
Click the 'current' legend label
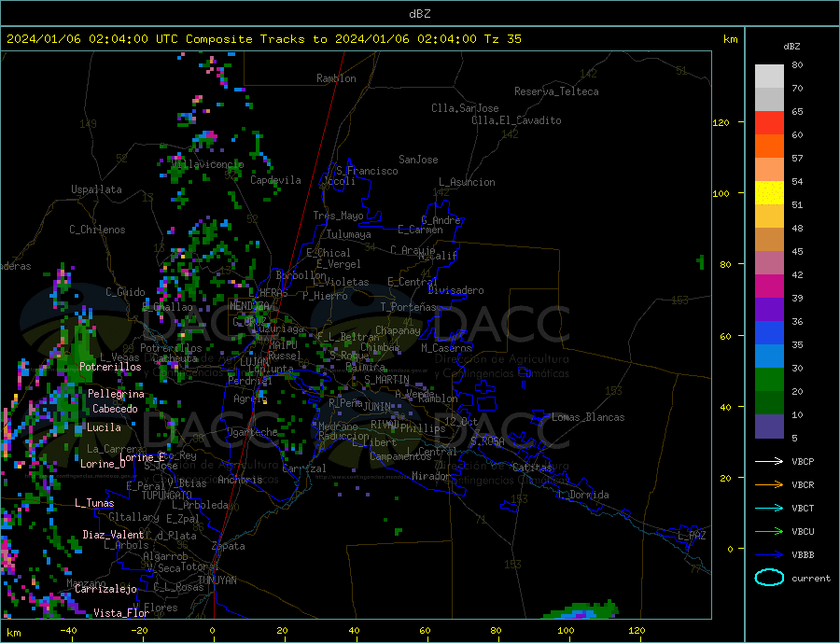click(811, 579)
